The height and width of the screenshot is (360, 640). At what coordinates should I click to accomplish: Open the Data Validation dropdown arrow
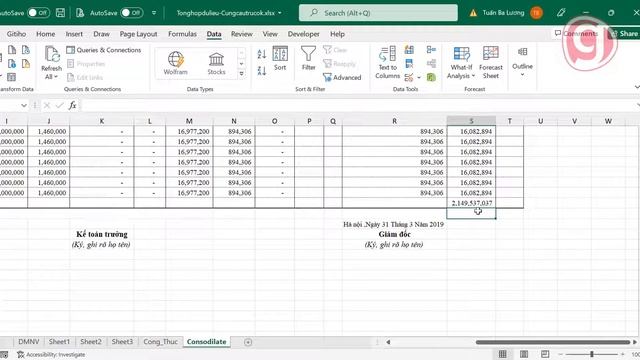(x=419, y=77)
